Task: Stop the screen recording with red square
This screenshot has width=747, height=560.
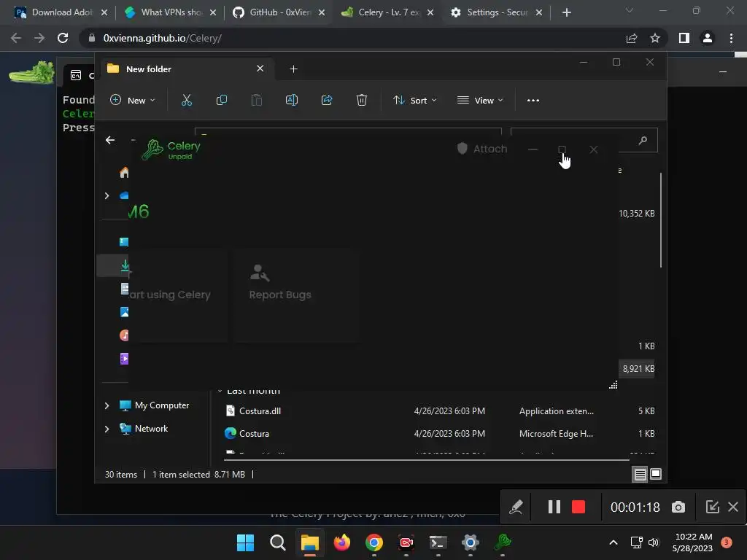Action: (x=578, y=507)
